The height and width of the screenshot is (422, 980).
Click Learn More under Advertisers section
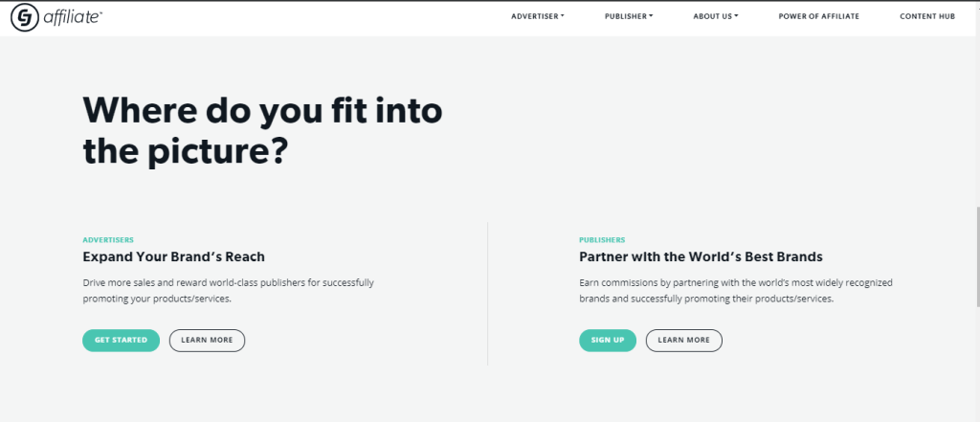(207, 340)
